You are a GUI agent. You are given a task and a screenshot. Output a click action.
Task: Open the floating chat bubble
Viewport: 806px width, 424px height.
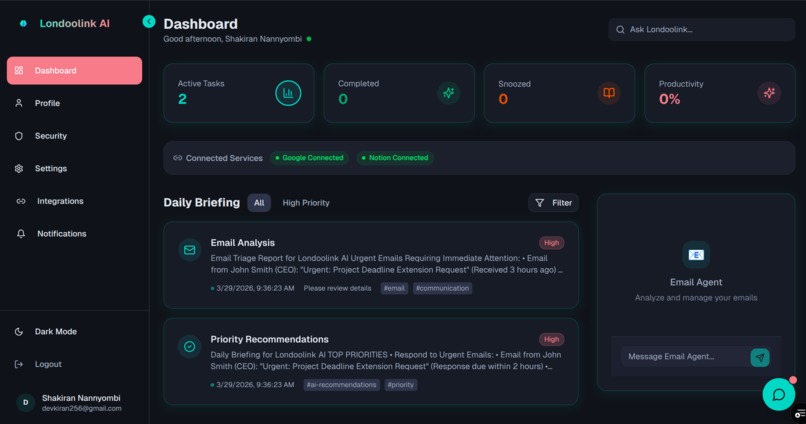tap(779, 394)
